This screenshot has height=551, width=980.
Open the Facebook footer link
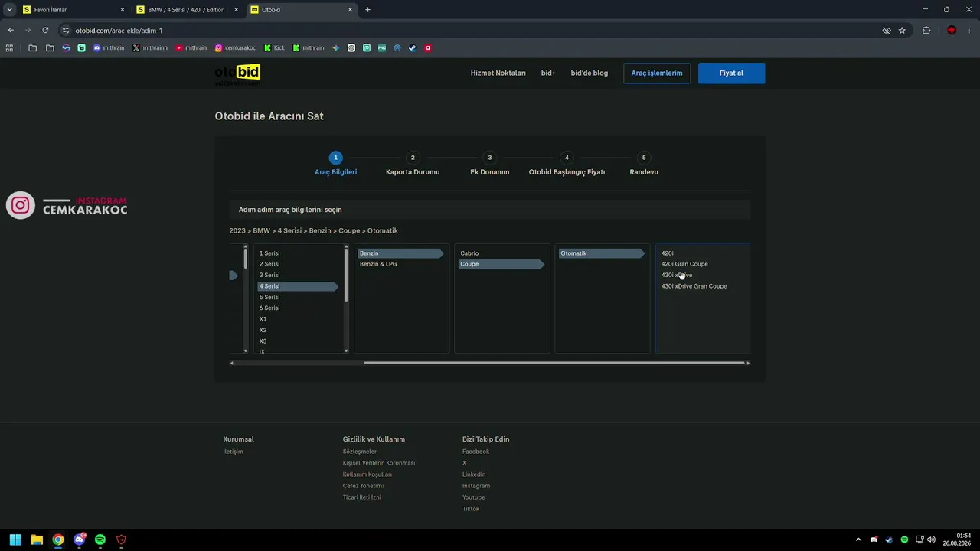(x=475, y=452)
